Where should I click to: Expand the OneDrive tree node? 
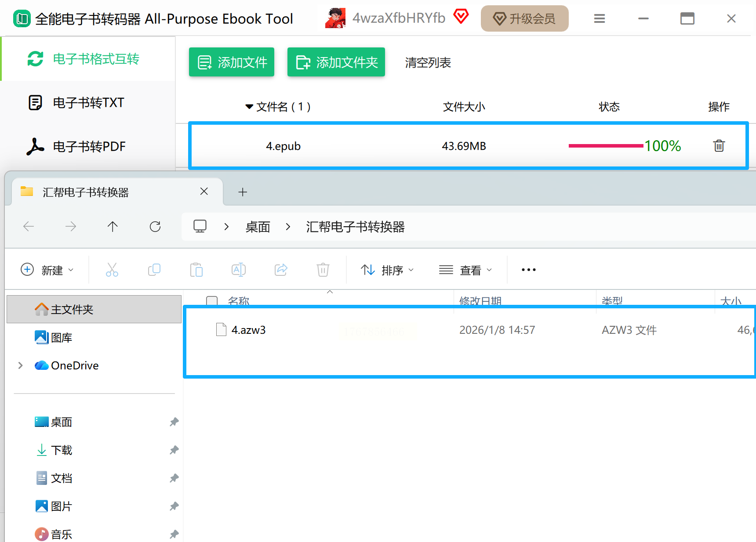click(20, 365)
